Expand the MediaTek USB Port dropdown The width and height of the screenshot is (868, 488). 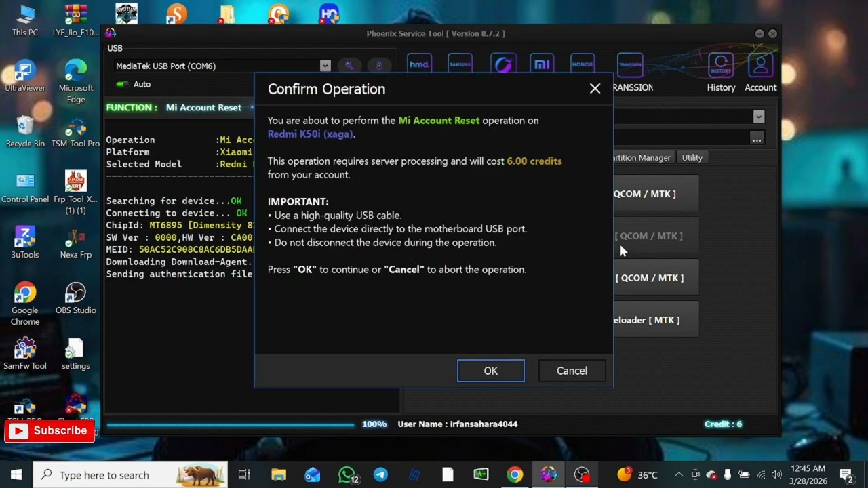[325, 66]
